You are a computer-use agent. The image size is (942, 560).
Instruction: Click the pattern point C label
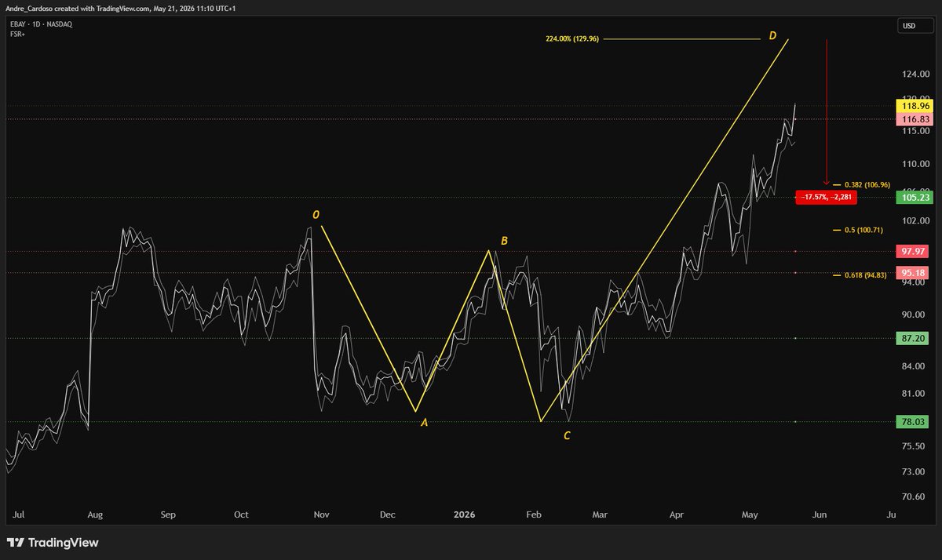coord(567,435)
